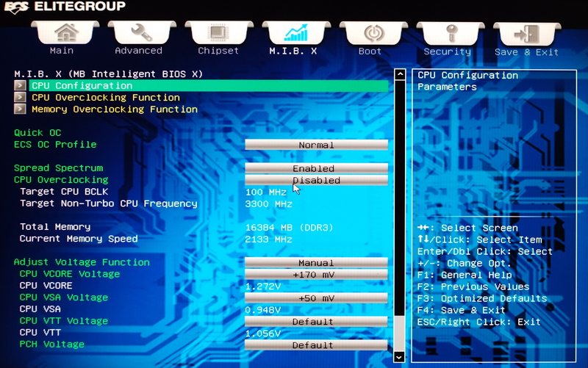Toggle Spread Spectrum Enabled option
The width and height of the screenshot is (588, 368).
click(316, 168)
